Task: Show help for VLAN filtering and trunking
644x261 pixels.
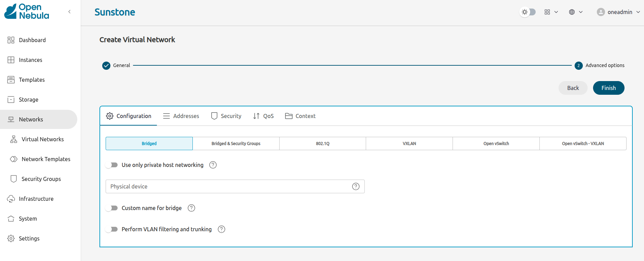Action: pyautogui.click(x=222, y=229)
